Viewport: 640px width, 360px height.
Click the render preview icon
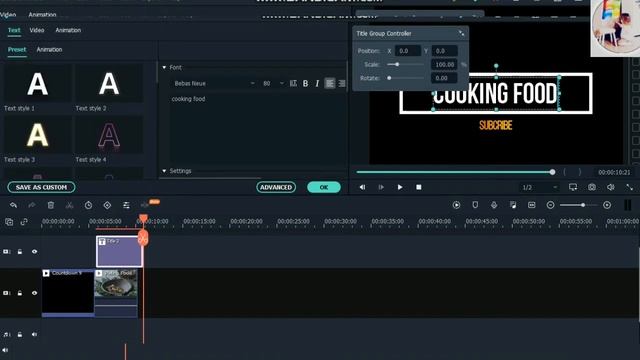point(456,205)
